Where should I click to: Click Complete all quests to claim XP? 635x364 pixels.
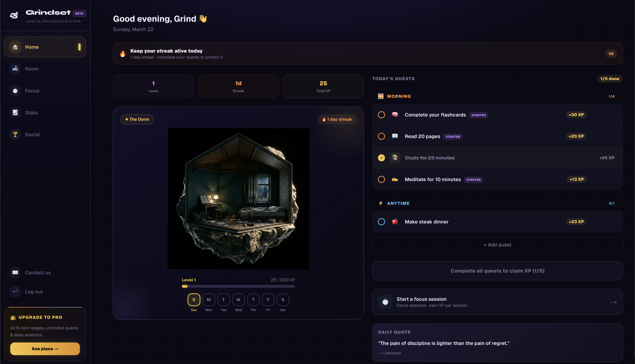497,271
